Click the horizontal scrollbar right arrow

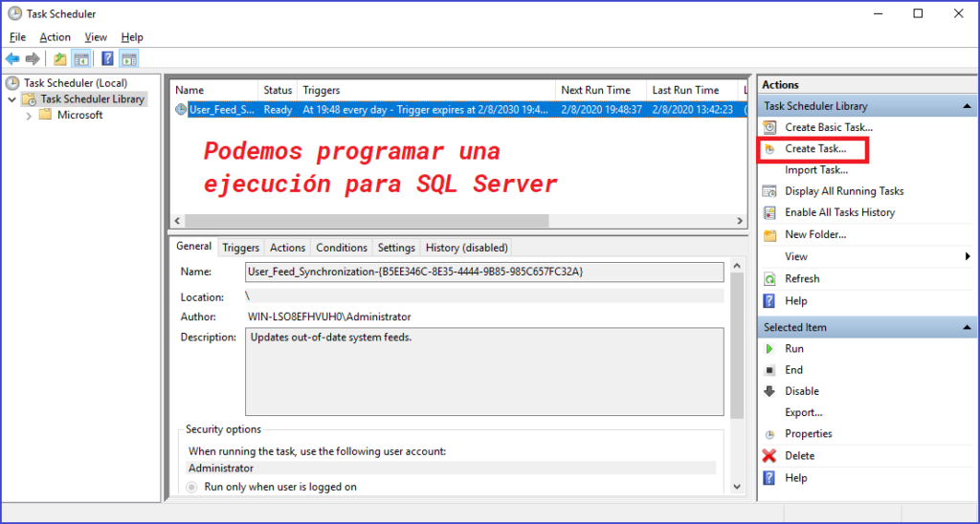[740, 221]
